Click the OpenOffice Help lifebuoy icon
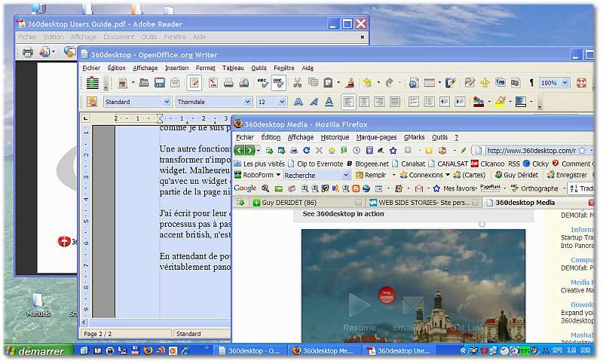The image size is (603, 364). (581, 83)
